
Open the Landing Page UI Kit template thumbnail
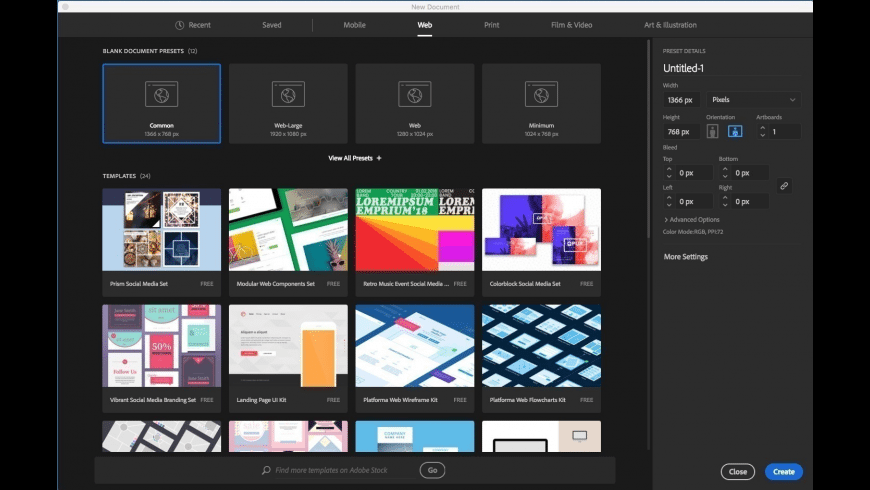pyautogui.click(x=288, y=347)
